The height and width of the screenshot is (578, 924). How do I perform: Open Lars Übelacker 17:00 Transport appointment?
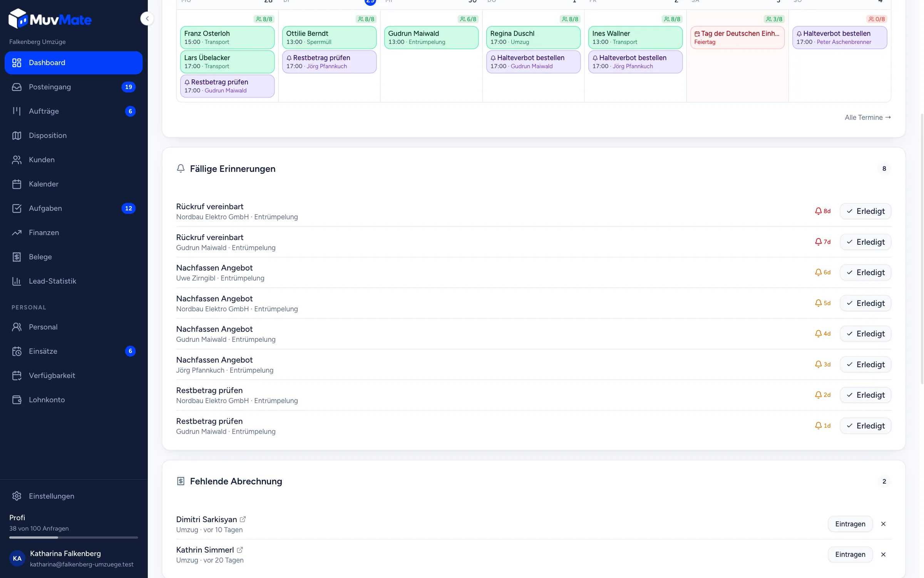227,62
